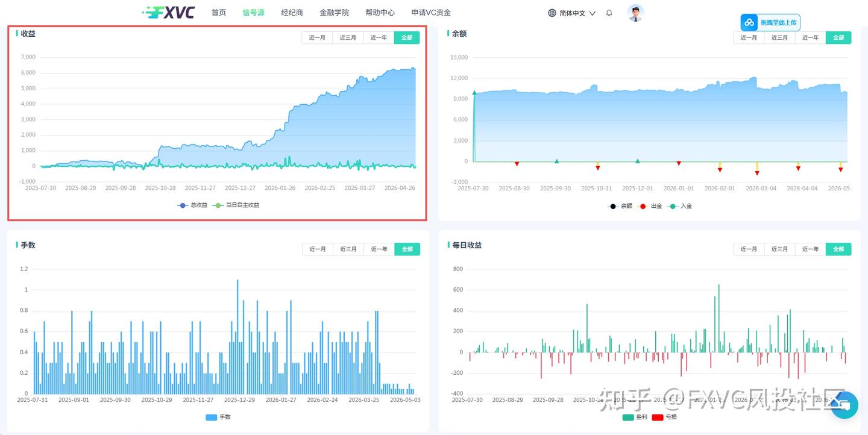Screen dimensions: 868x435
Task: Click the green deposit marker near 2025-12-01
Action: (x=638, y=161)
